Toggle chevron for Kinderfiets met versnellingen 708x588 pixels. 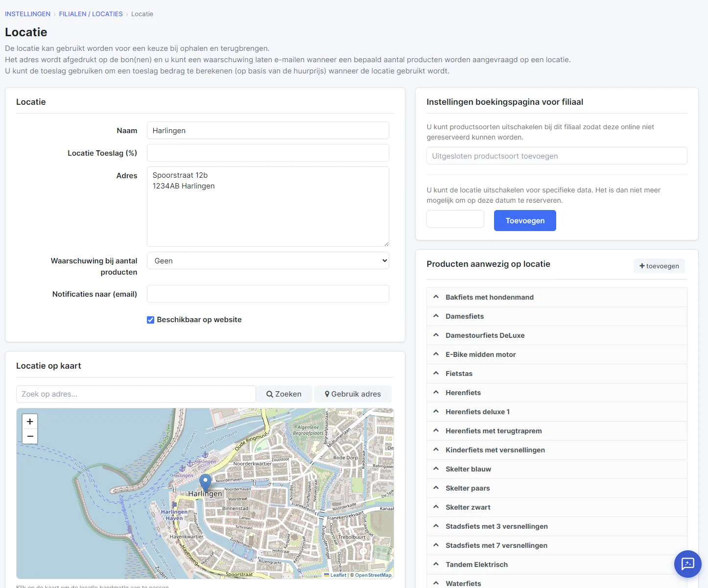(x=436, y=449)
